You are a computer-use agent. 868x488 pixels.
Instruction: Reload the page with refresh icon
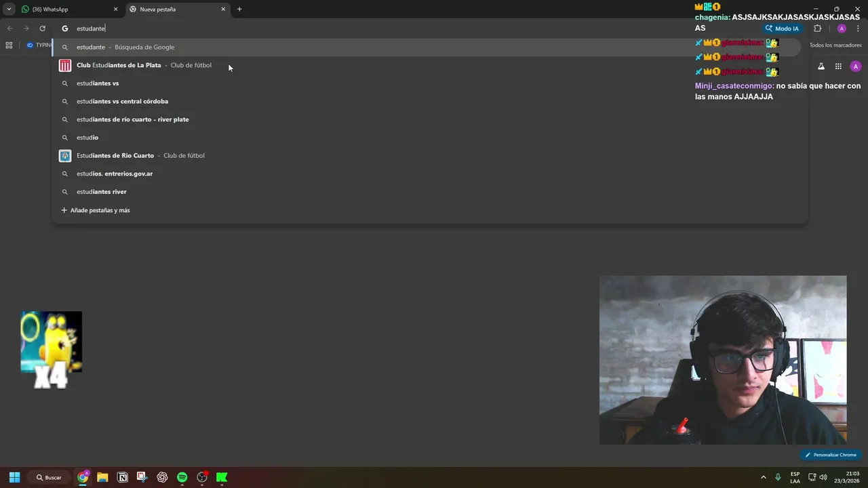tap(42, 28)
